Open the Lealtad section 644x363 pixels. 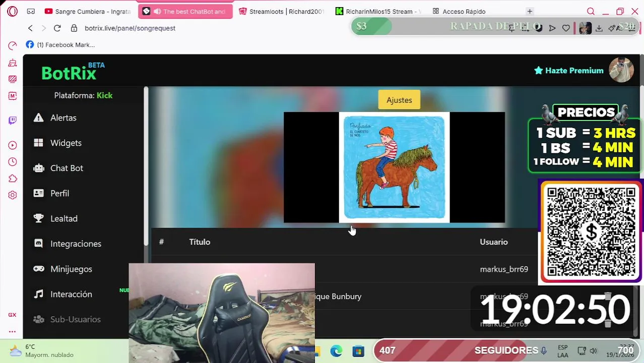click(x=64, y=218)
